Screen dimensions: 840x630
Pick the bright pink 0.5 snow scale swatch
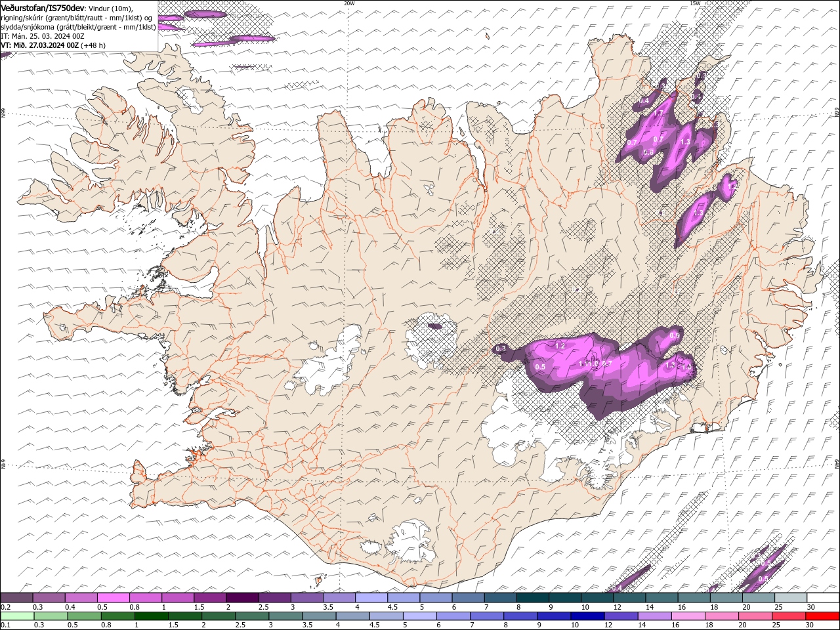pyautogui.click(x=113, y=598)
